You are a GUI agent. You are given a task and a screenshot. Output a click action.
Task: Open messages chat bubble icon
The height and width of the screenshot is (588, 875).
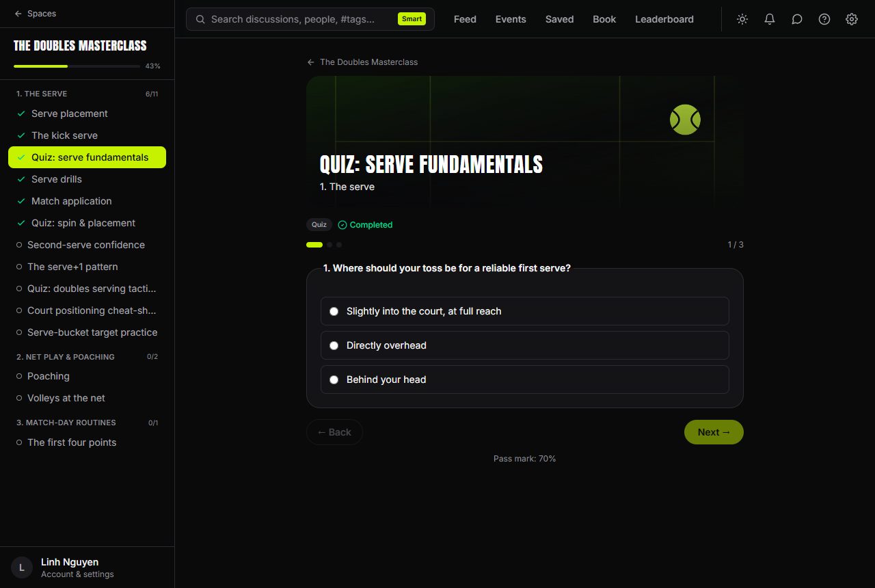click(x=797, y=19)
